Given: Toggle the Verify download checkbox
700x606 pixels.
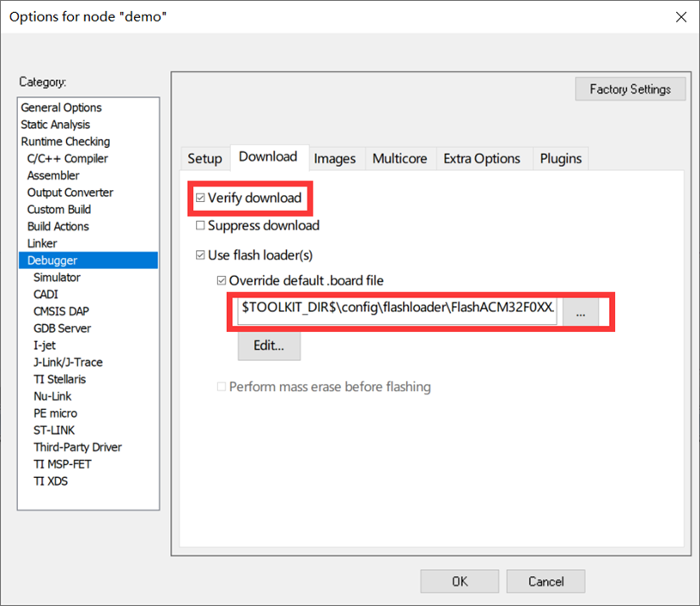Looking at the screenshot, I should pyautogui.click(x=201, y=199).
